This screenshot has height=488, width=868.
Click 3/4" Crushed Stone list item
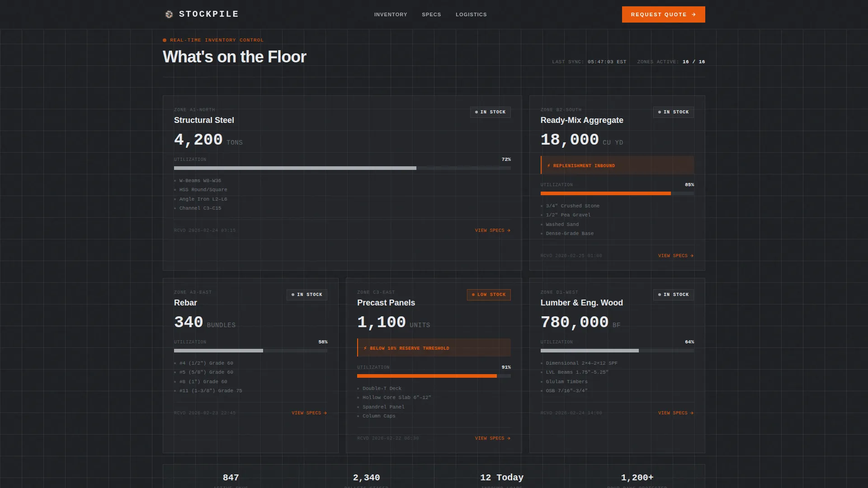coord(573,206)
